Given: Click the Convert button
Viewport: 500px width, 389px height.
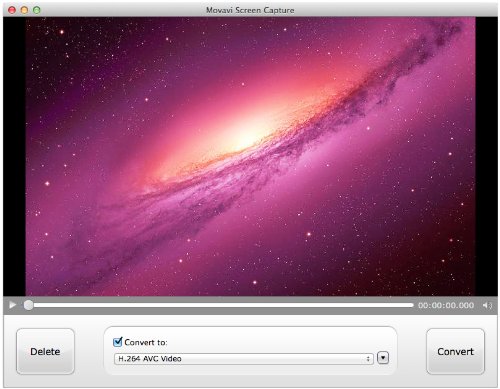Looking at the screenshot, I should coord(455,351).
